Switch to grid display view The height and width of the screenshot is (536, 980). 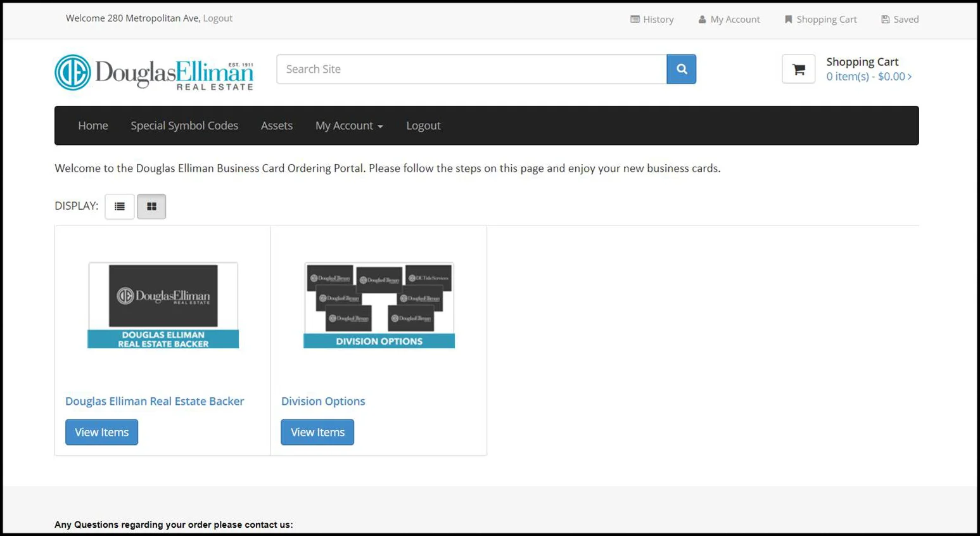[151, 207]
